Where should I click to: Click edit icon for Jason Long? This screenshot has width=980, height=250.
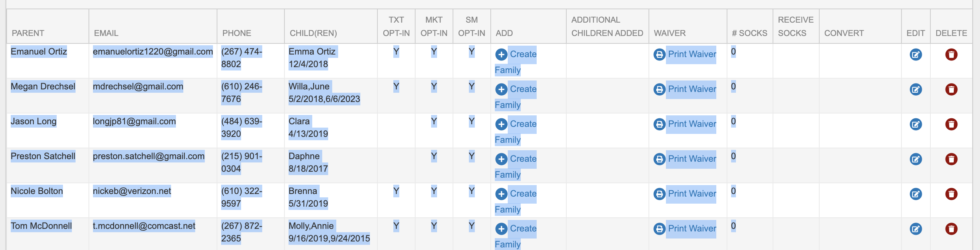coord(915,124)
